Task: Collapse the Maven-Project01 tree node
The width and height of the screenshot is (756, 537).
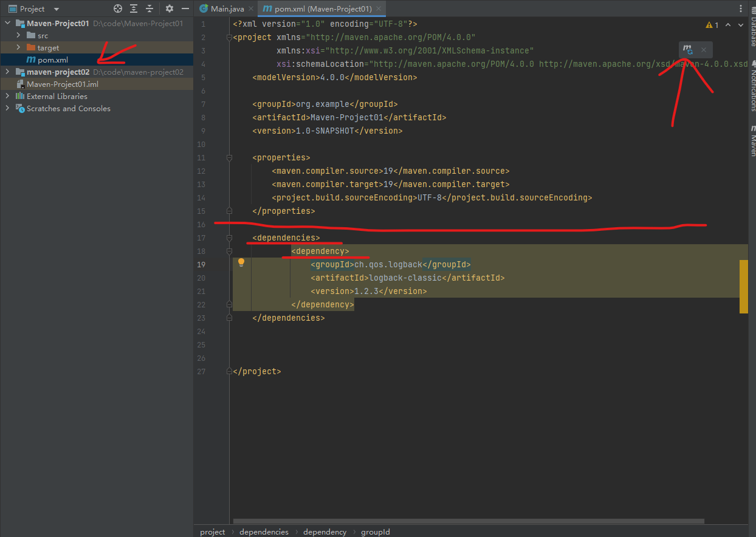Action: (x=7, y=23)
